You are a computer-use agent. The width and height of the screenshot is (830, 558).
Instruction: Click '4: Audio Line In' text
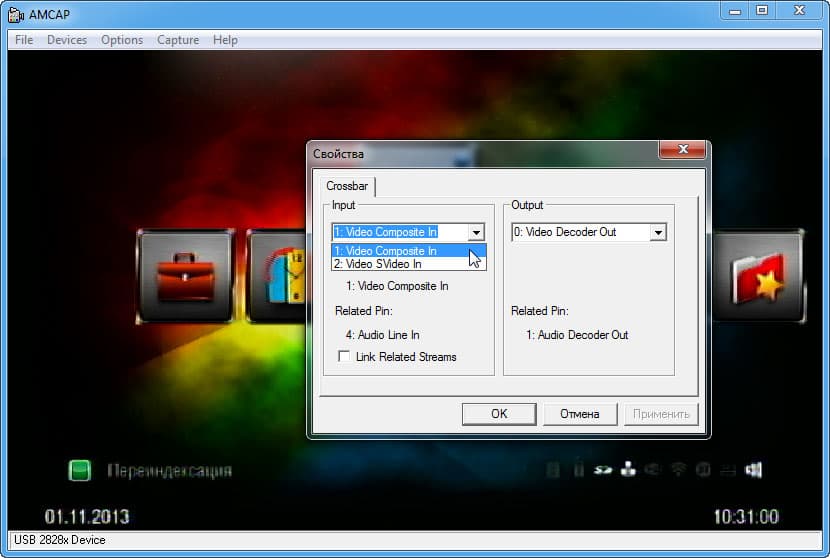coord(382,335)
